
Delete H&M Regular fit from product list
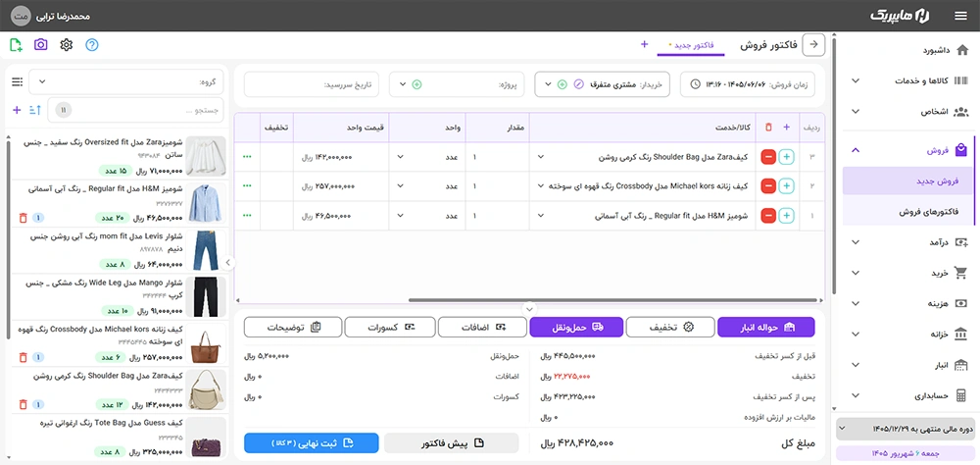pos(24,218)
